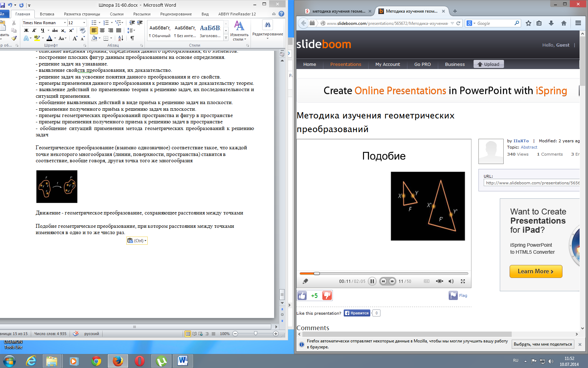Toggle bold formatting (Ж) in Word
Screen dimensions: 588x368
(x=26, y=30)
